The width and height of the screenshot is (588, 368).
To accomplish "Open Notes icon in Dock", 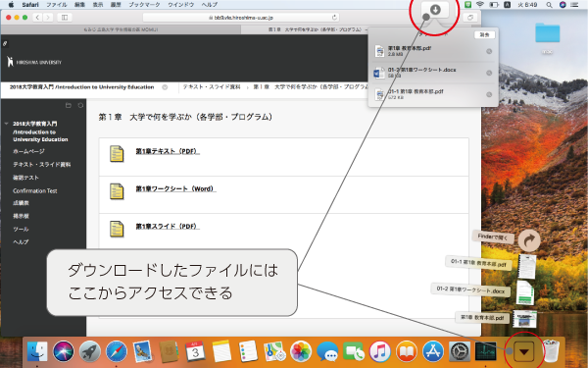I will 221,352.
